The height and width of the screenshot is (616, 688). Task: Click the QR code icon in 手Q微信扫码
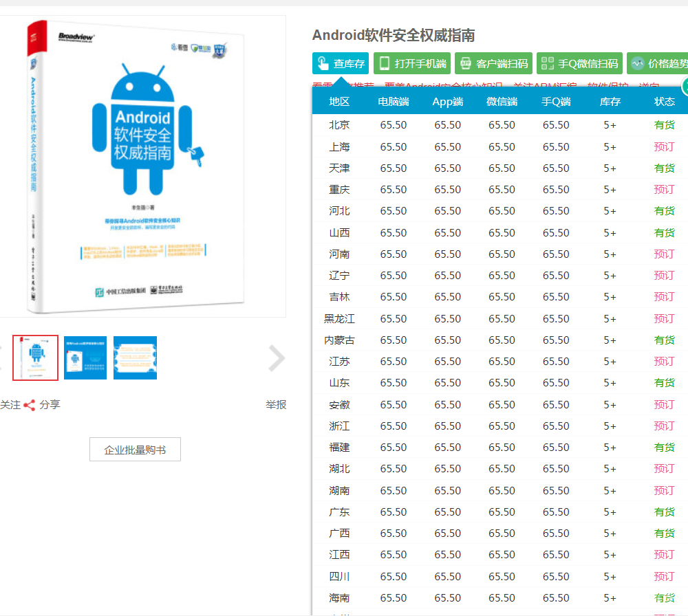pyautogui.click(x=547, y=63)
